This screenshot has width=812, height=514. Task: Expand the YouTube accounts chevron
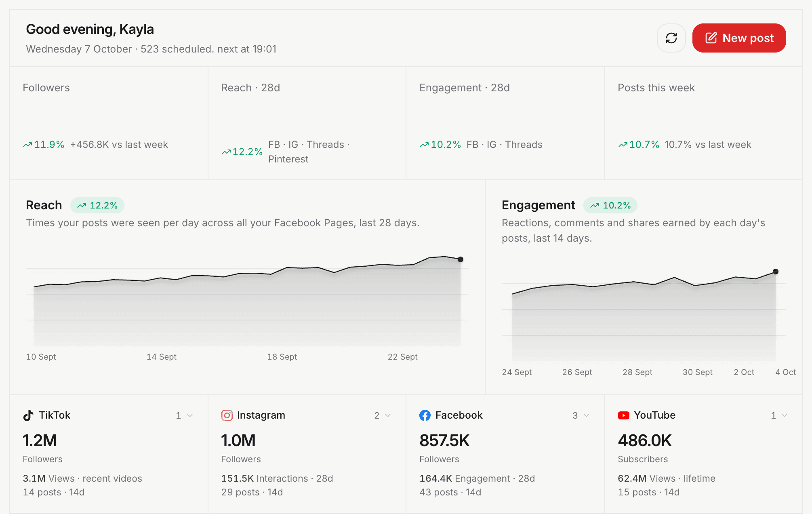click(785, 415)
